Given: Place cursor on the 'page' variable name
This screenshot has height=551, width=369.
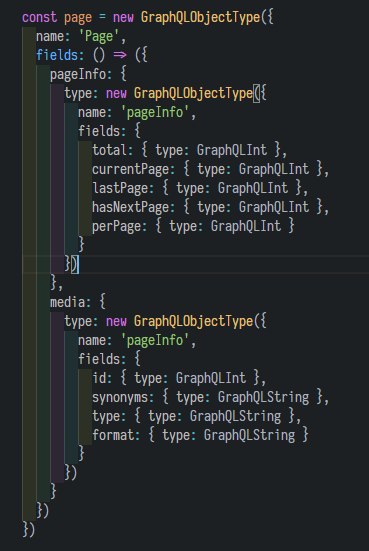Looking at the screenshot, I should click(x=78, y=18).
